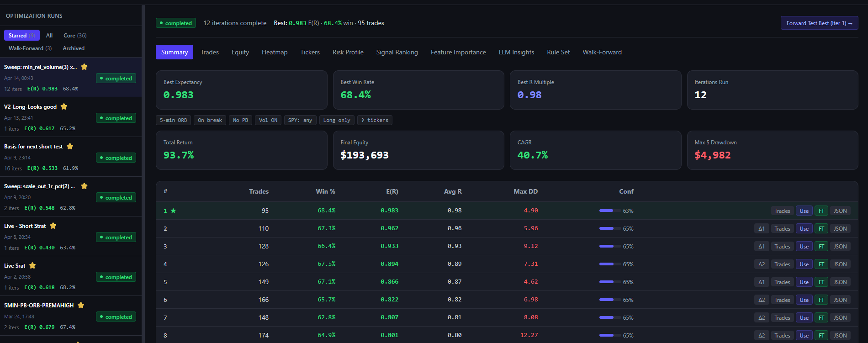
Task: Open the Equity tab
Action: [x=240, y=52]
